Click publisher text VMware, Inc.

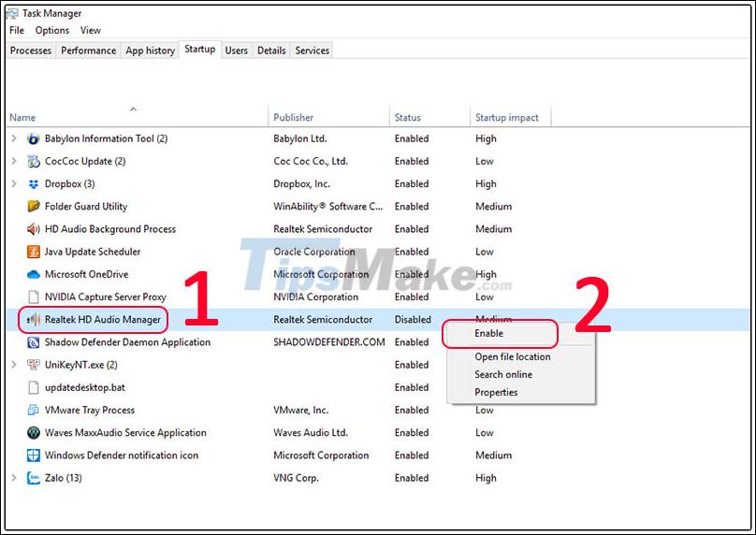(301, 411)
